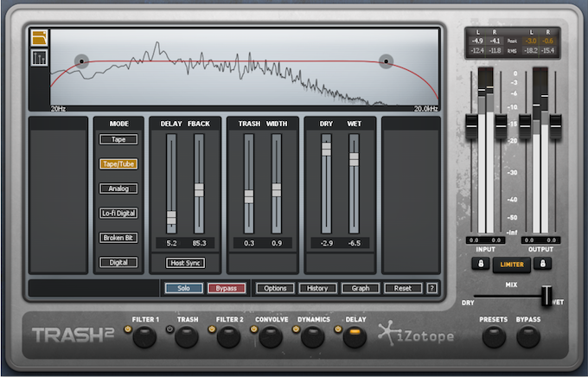Viewport: 588px width, 377px height.
Task: Open the Trash module button
Action: [187, 337]
